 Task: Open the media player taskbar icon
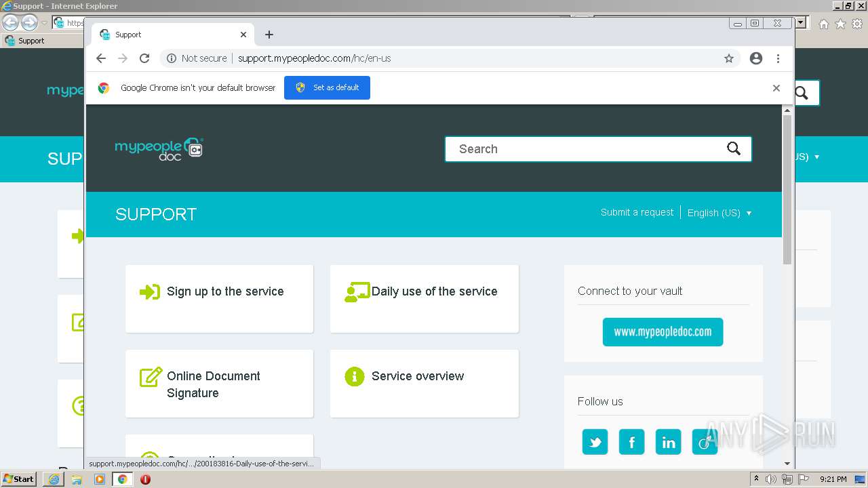tap(100, 479)
